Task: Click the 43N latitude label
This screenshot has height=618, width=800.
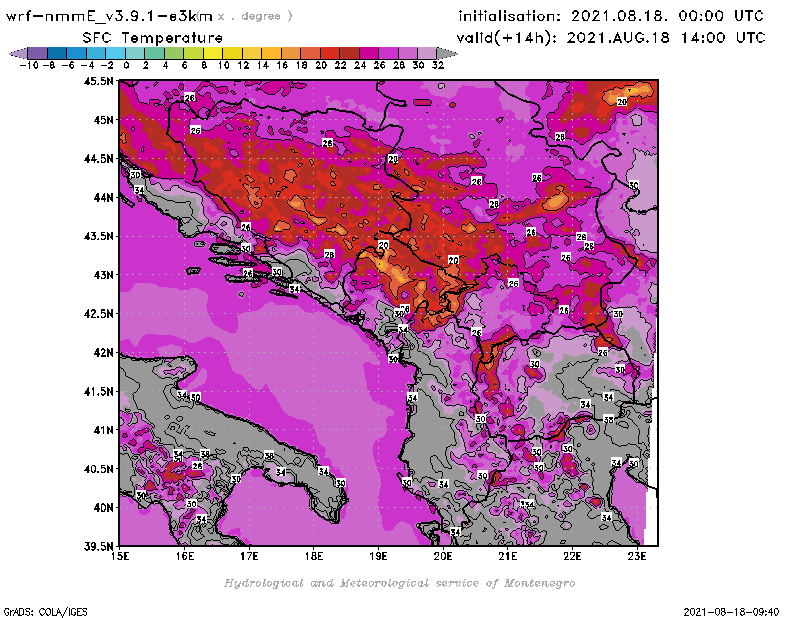Action: pos(103,275)
